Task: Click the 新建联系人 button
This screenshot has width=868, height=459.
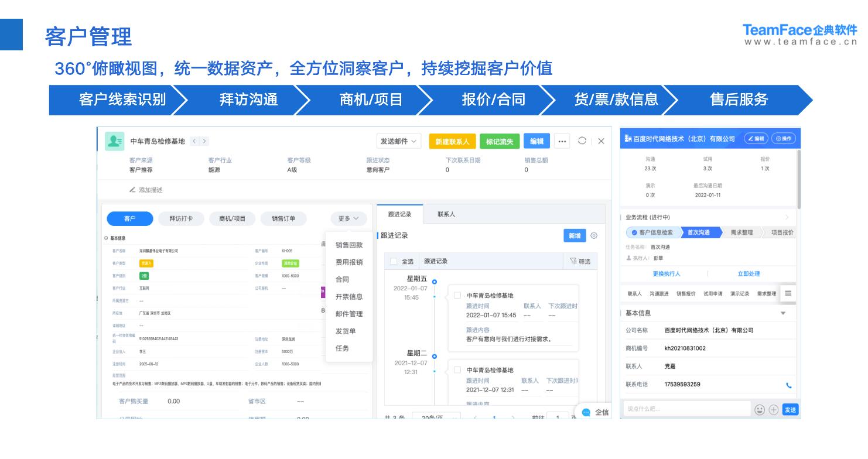Action: (x=452, y=141)
